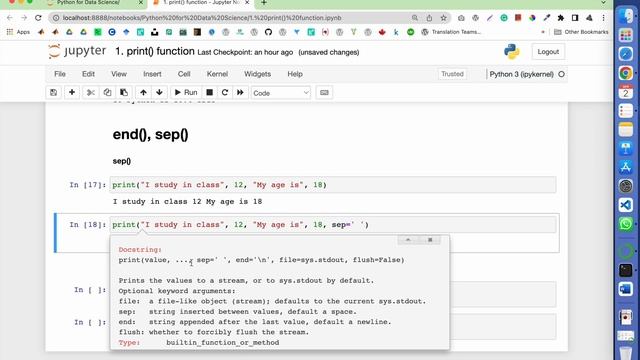Screen dimensions: 640x360
Task: Open Safari from the Dock
Action: [625, 54]
